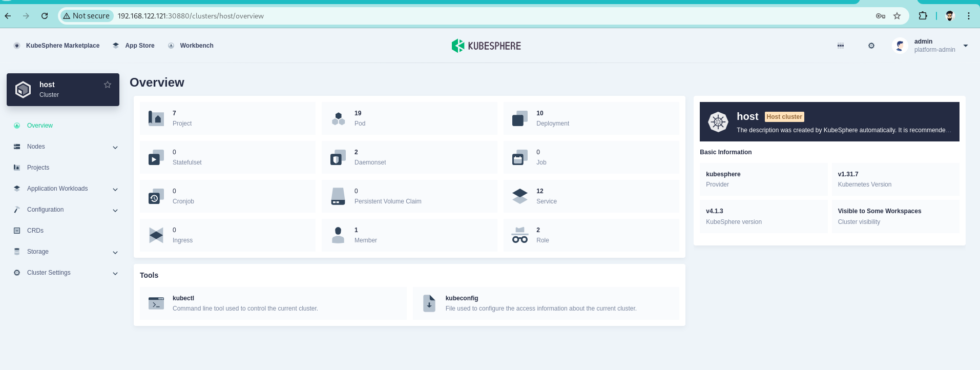
Task: Click the Cluster Settings gear icon in sidebar
Action: pyautogui.click(x=17, y=273)
